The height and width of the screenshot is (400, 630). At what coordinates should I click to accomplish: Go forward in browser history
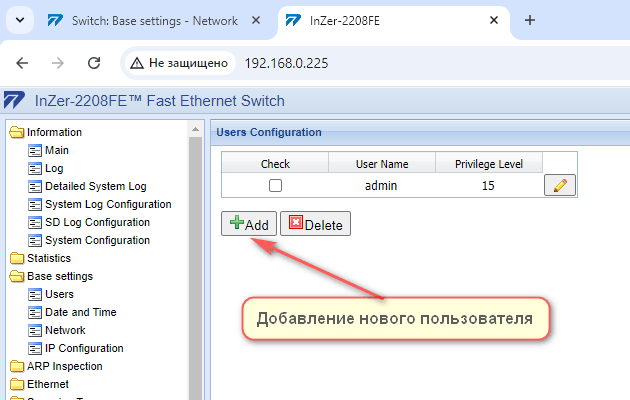(58, 63)
